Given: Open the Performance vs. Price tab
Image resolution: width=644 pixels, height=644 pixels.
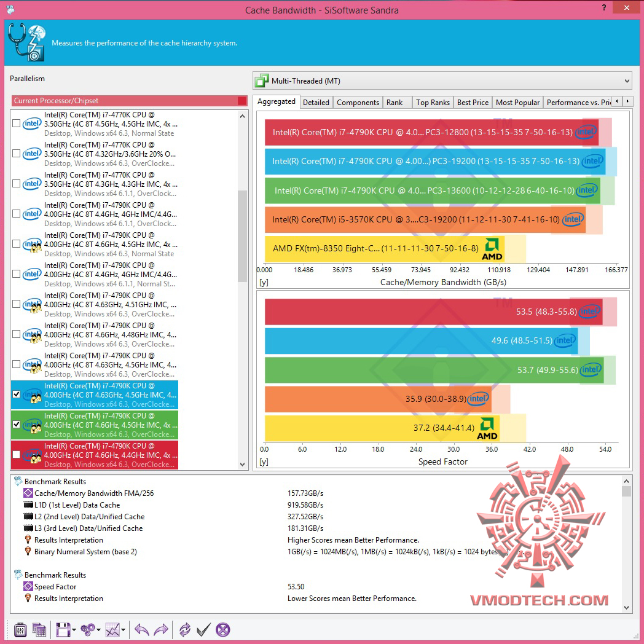Looking at the screenshot, I should coord(578,102).
